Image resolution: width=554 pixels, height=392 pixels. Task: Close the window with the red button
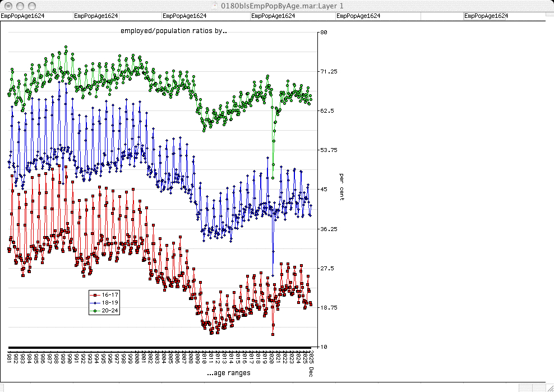[7, 6]
